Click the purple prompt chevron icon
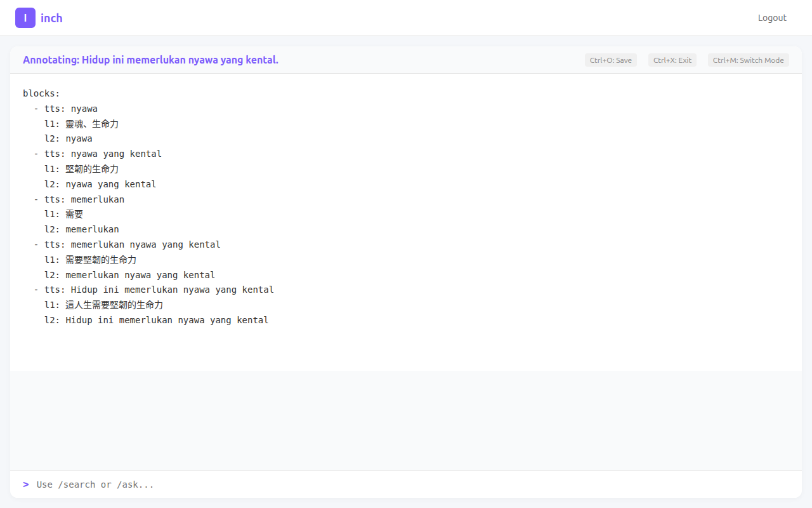Image resolution: width=812 pixels, height=508 pixels. tap(26, 485)
